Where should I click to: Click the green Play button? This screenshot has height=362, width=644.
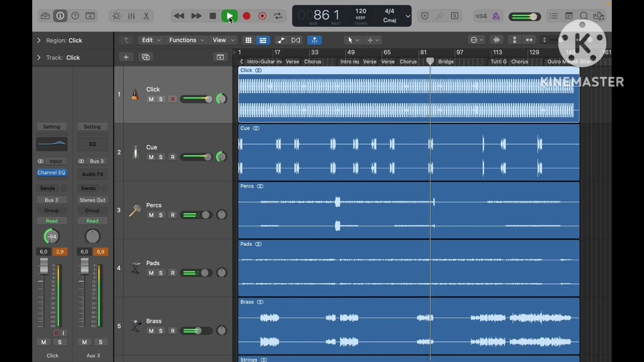tap(229, 17)
